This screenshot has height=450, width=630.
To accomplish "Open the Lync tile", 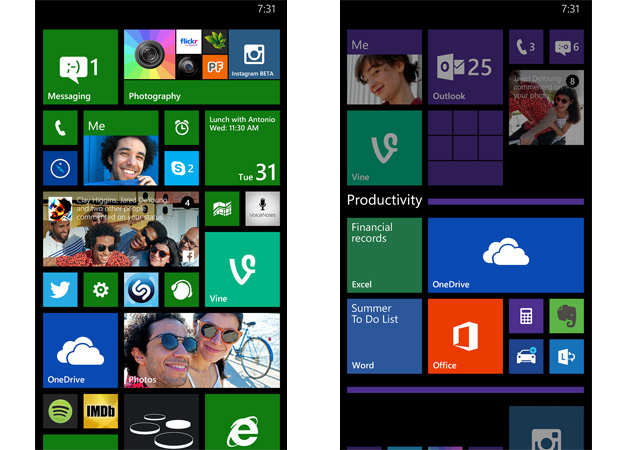I will pos(567,356).
